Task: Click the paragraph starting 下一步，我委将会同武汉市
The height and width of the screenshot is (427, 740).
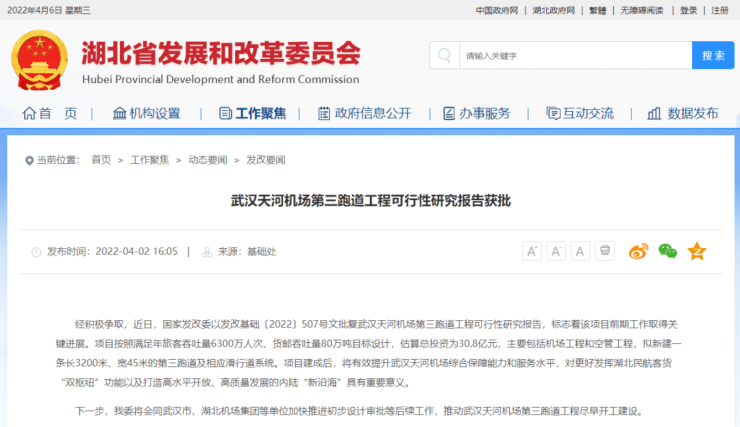Action: (360, 411)
